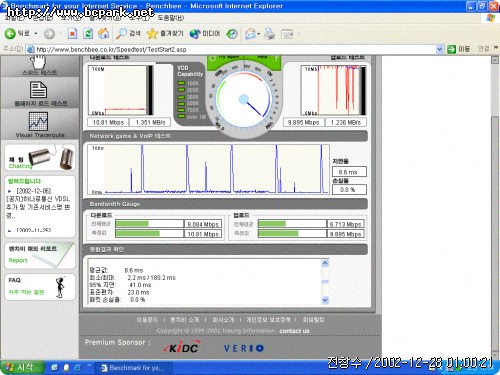The height and width of the screenshot is (375, 500).
Task: Click the Try Again button on gauge
Action: pyautogui.click(x=225, y=58)
